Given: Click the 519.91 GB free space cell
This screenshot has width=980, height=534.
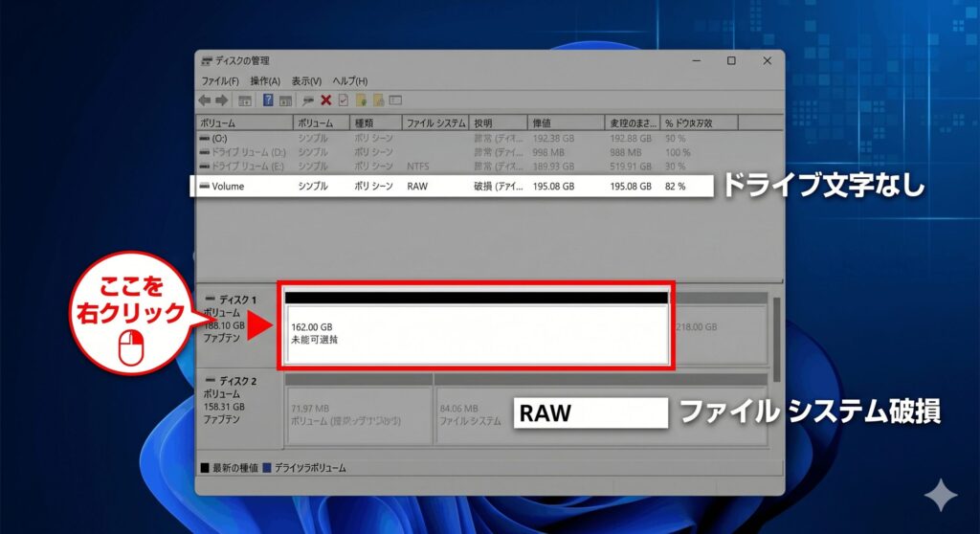Looking at the screenshot, I should 631,167.
